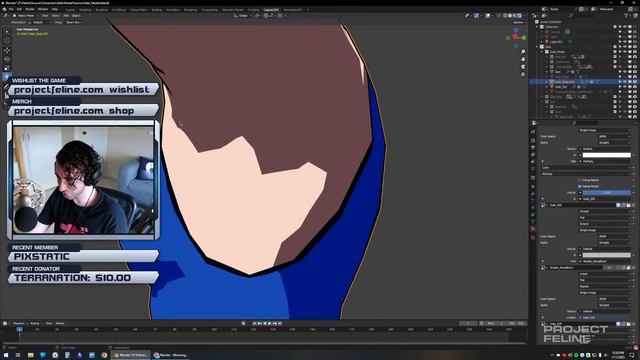The width and height of the screenshot is (640, 360).
Task: Enable the Clamp Result checkbox
Action: click(x=580, y=180)
